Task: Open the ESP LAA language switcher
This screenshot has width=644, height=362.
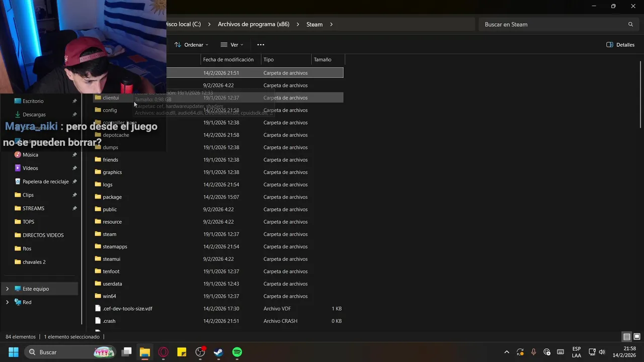Action: 577,352
